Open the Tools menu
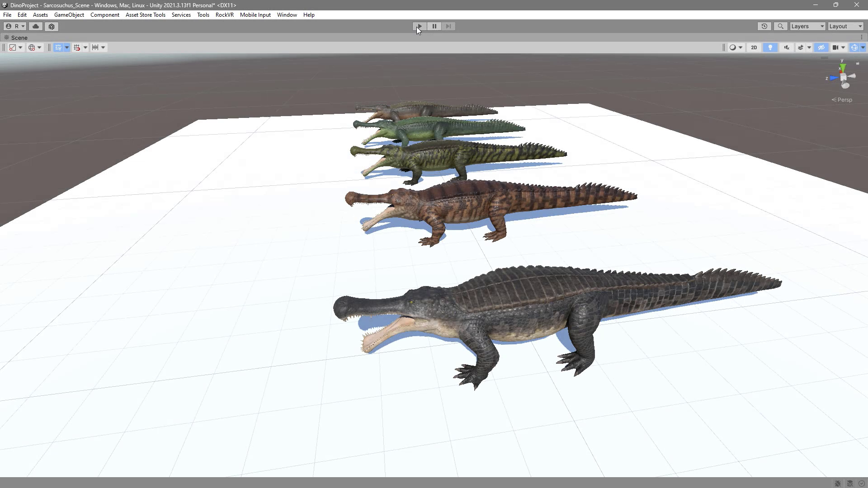Viewport: 868px width, 488px height. [203, 15]
